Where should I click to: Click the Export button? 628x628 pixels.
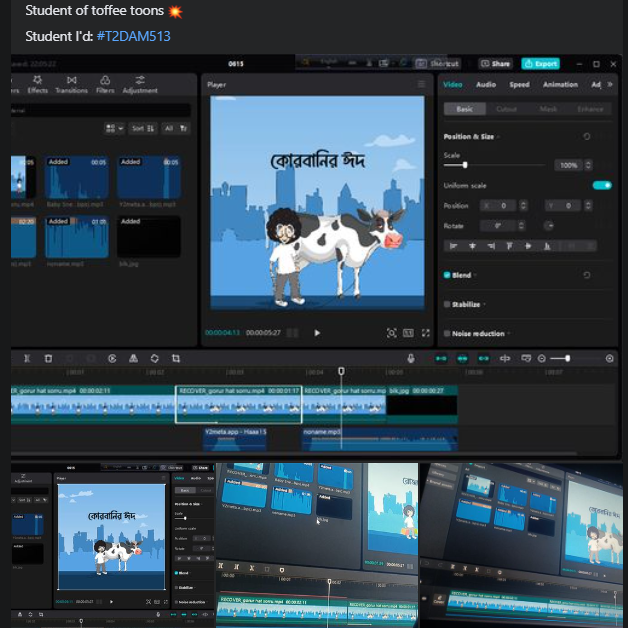pos(541,63)
